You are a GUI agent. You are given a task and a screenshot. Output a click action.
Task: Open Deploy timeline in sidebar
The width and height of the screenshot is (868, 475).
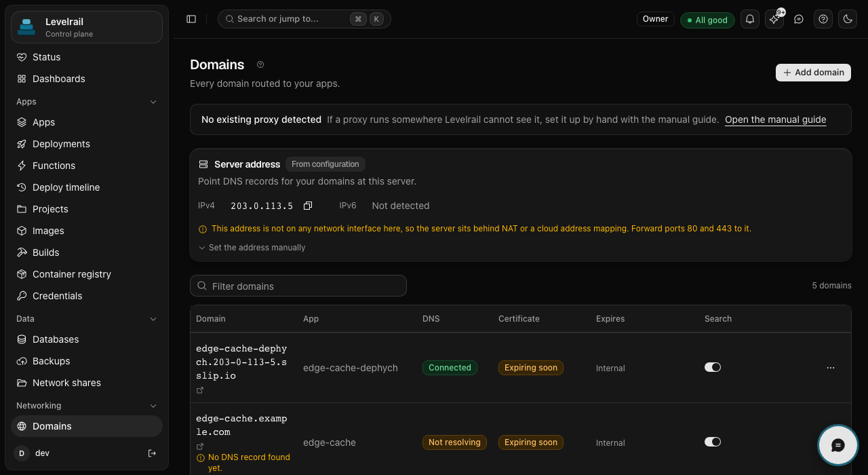tap(87, 187)
